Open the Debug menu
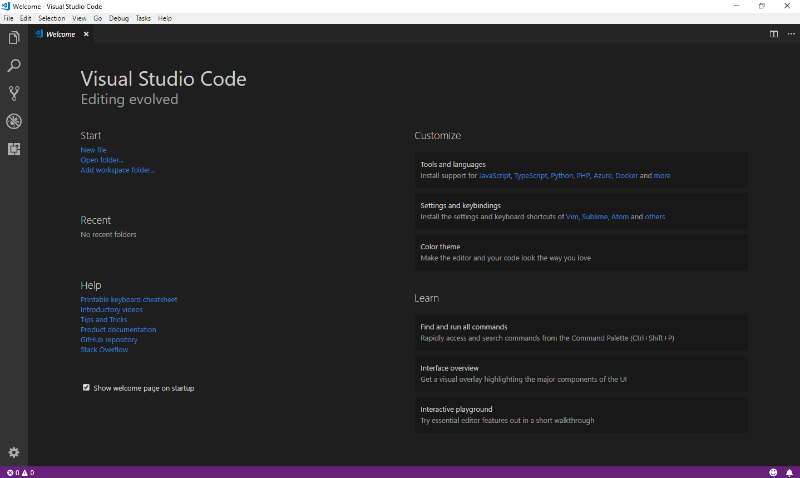 tap(119, 18)
